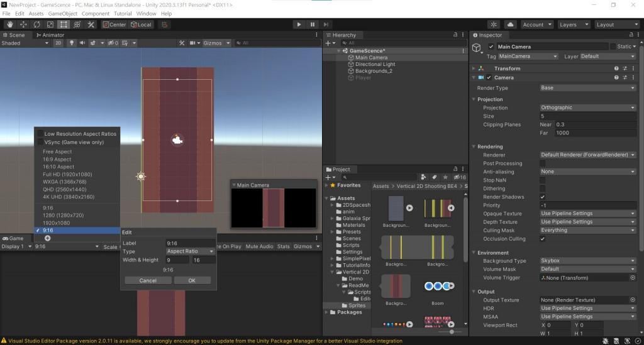644x345 pixels.
Task: Click OK in the Edit popup
Action: 192,281
